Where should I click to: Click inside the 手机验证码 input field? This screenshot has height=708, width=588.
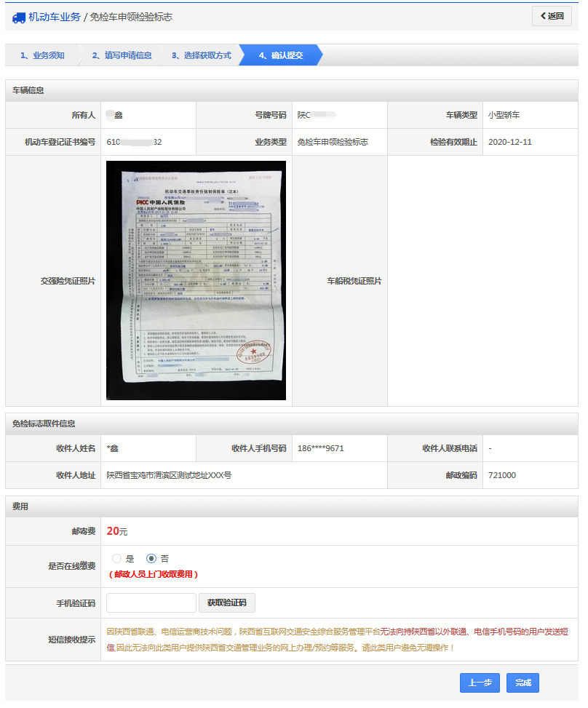coord(151,602)
